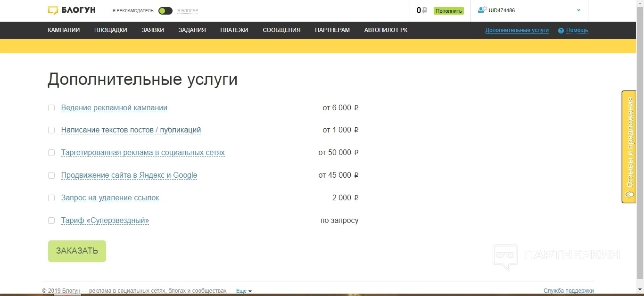Screen dimensions: 644x296
Task: Click the Блогун logo icon
Action: click(x=53, y=10)
